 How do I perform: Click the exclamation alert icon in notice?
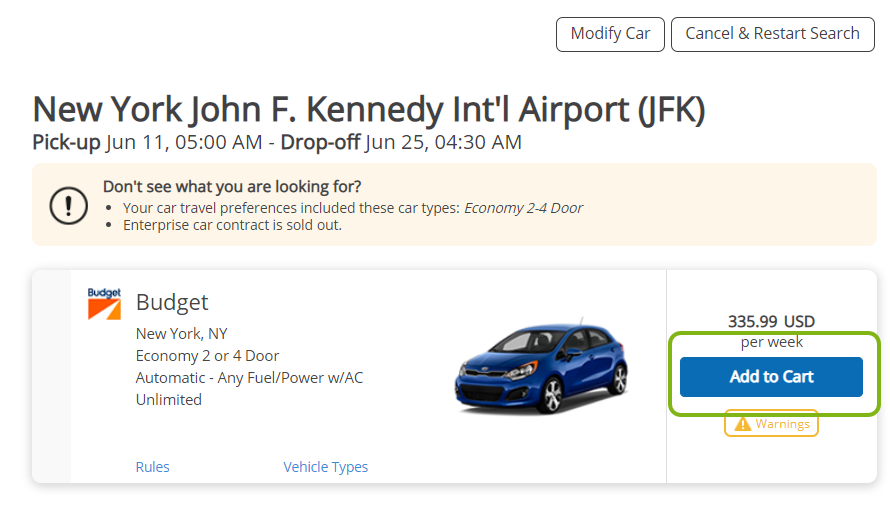pyautogui.click(x=69, y=205)
